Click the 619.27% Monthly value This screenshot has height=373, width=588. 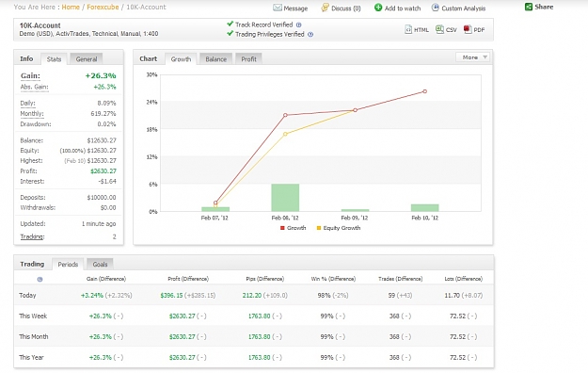[103, 113]
